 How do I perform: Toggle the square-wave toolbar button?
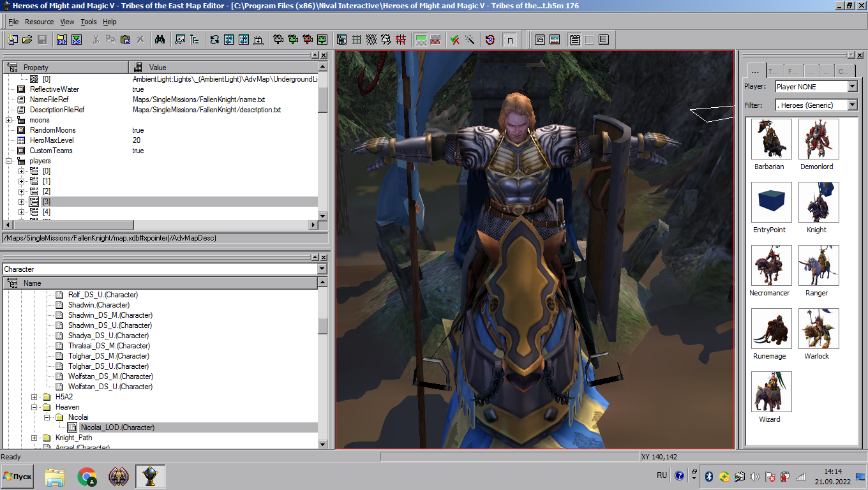pyautogui.click(x=510, y=40)
